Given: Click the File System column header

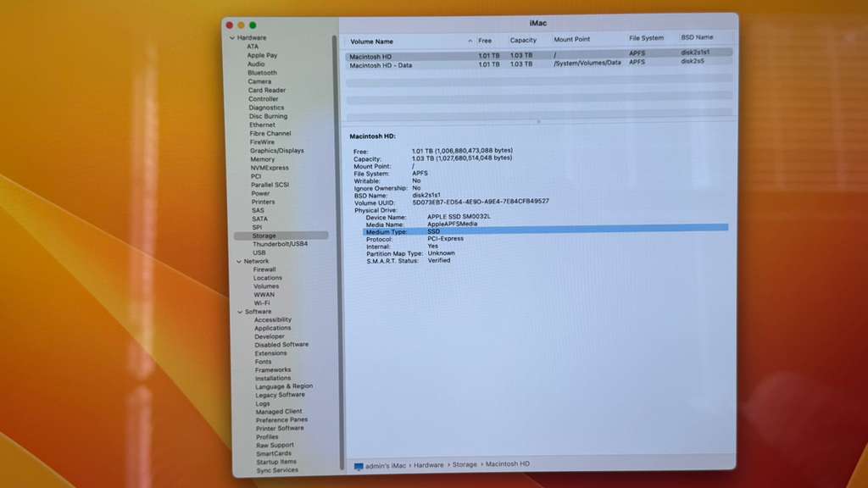Looking at the screenshot, I should pyautogui.click(x=647, y=38).
